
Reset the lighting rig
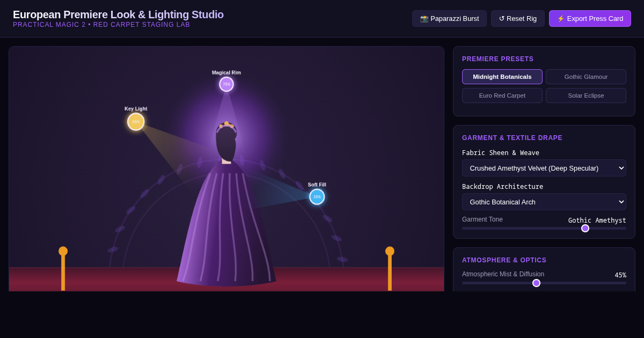518,18
